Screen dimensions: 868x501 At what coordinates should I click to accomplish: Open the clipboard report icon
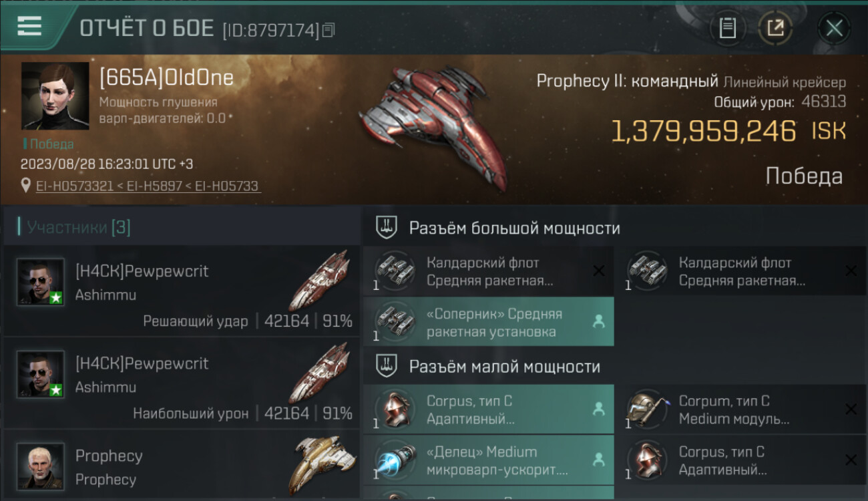(x=727, y=28)
